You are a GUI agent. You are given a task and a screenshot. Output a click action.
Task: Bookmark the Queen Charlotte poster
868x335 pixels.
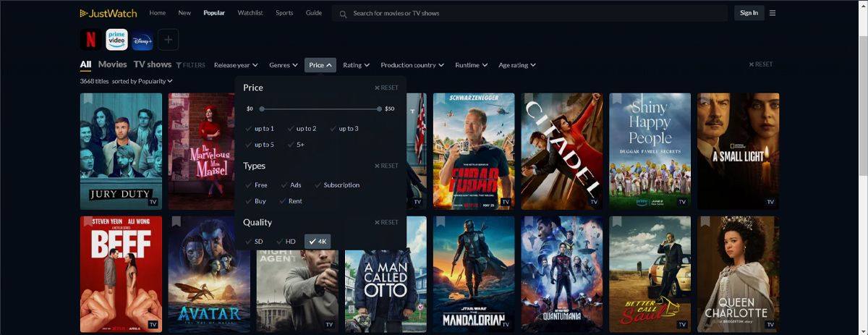705,221
